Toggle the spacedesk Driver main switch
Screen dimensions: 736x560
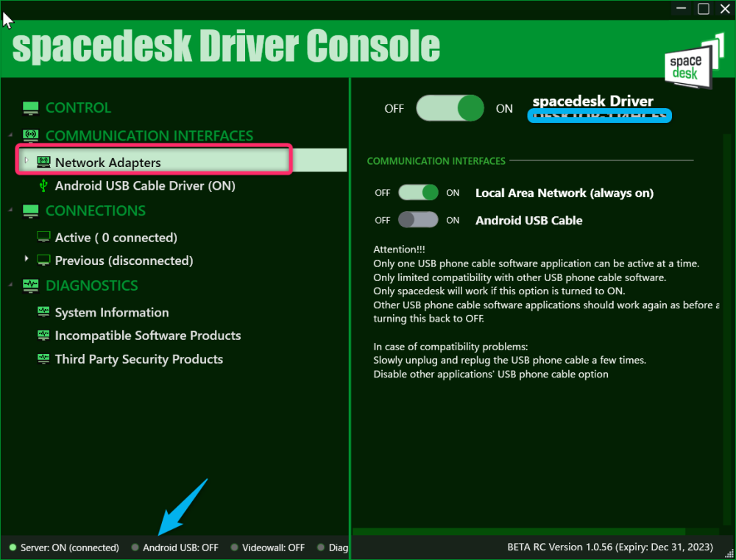point(450,108)
